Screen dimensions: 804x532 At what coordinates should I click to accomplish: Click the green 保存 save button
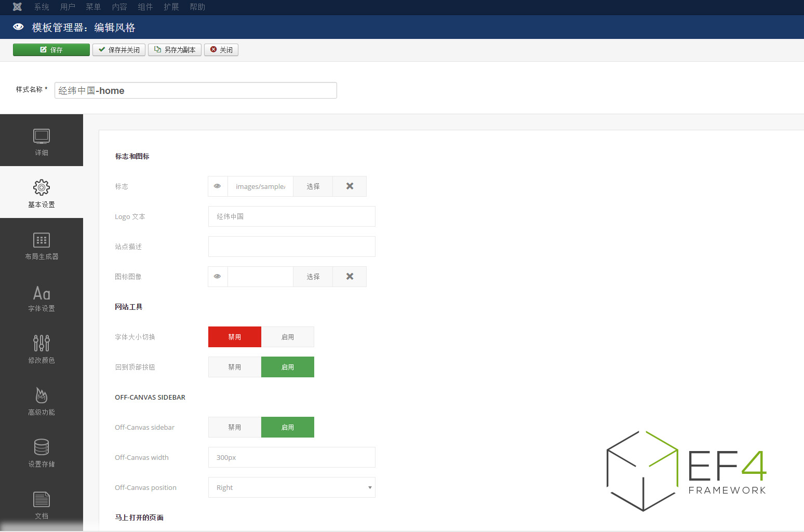pyautogui.click(x=51, y=49)
